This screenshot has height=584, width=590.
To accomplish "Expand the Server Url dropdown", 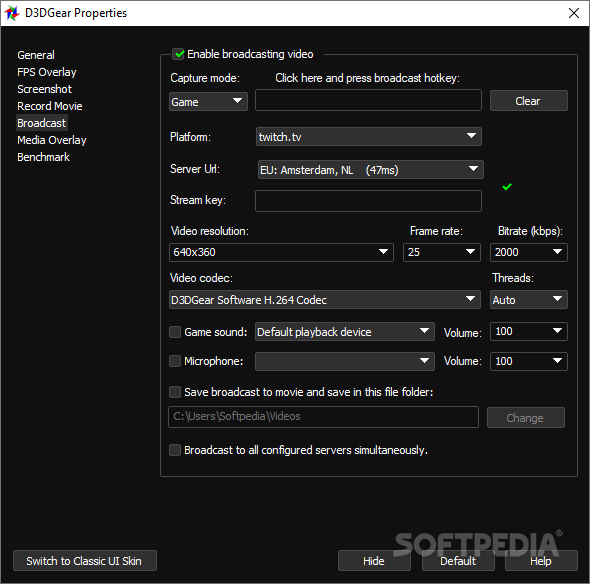I will pos(370,170).
